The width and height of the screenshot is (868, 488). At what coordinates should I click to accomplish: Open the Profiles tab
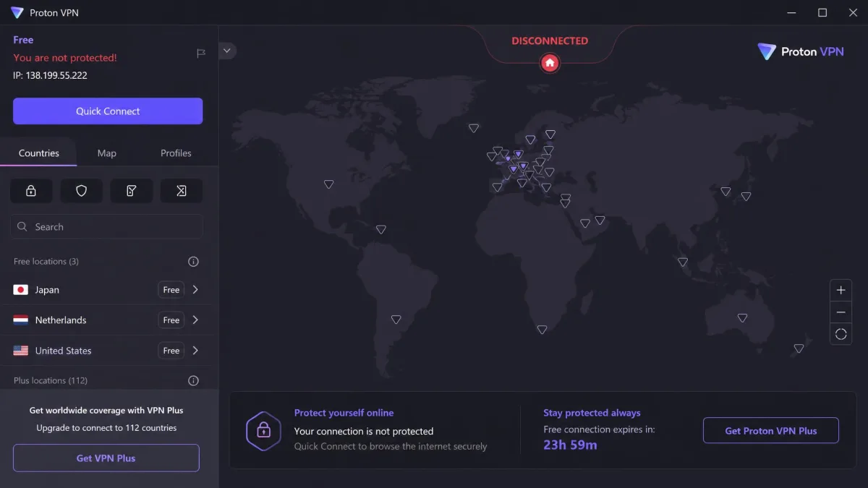pos(176,153)
